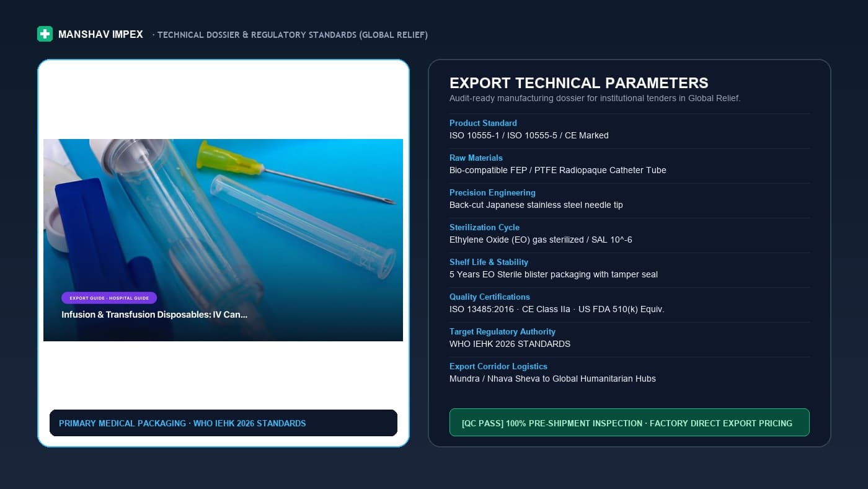Screen dimensions: 868x489
Task: Select the Quality Certifications label
Action: (x=490, y=297)
